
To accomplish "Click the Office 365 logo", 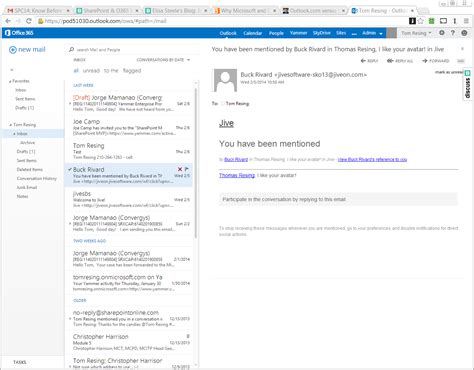I will 19,33.
